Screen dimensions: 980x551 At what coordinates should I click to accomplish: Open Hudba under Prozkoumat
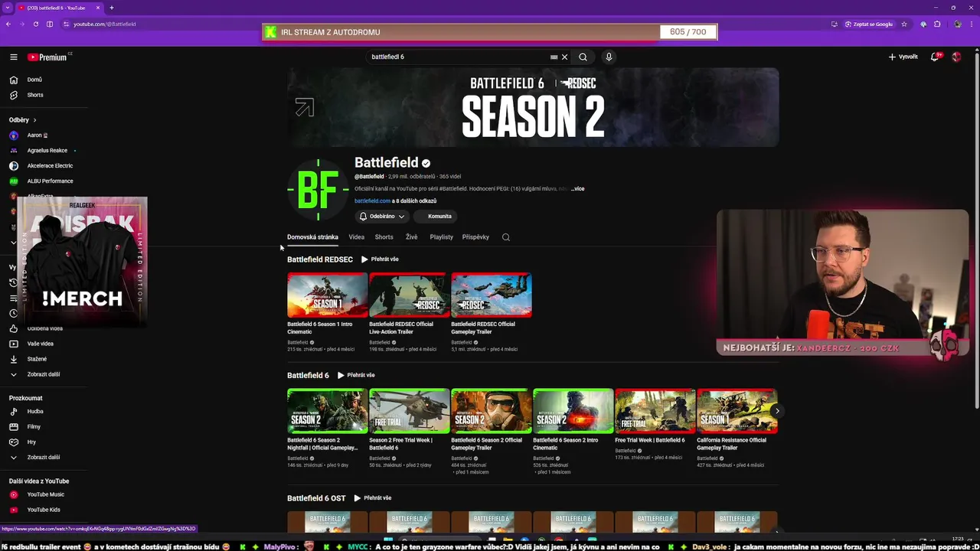[x=34, y=412]
